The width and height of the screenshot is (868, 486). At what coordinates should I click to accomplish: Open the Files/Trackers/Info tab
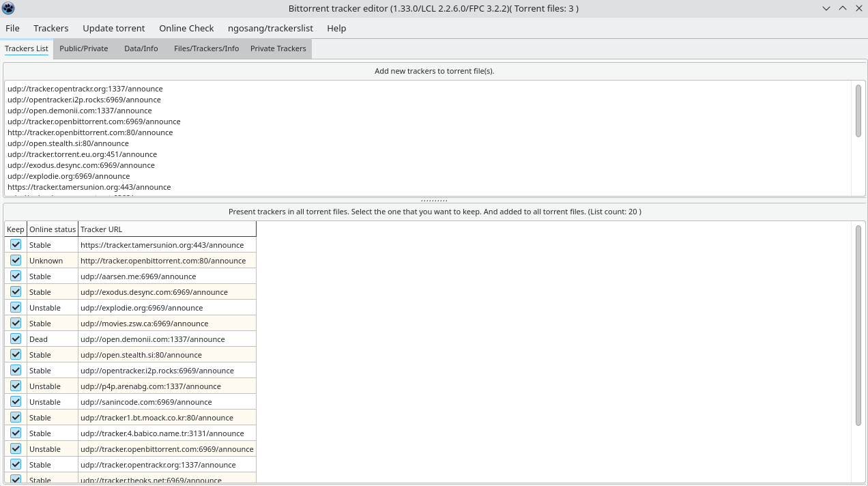point(206,48)
